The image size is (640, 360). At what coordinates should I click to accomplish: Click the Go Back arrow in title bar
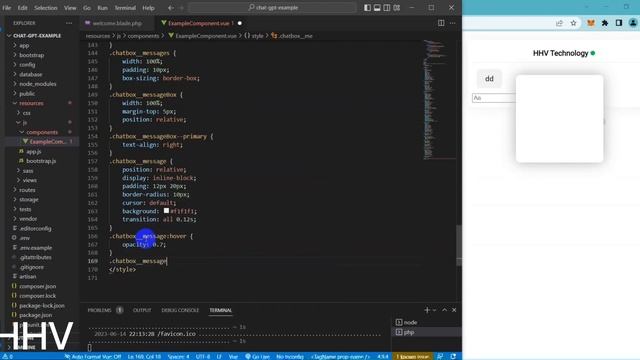tap(171, 8)
